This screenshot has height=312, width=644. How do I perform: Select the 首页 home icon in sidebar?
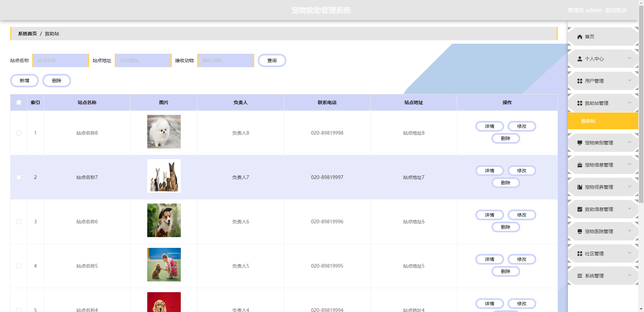pyautogui.click(x=579, y=36)
